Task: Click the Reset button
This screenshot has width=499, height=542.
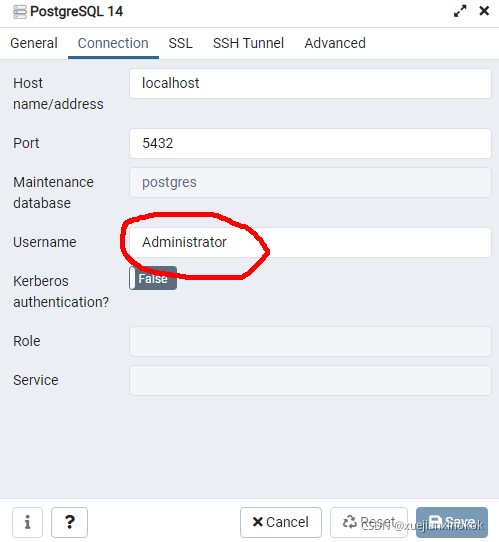Action: pyautogui.click(x=369, y=522)
